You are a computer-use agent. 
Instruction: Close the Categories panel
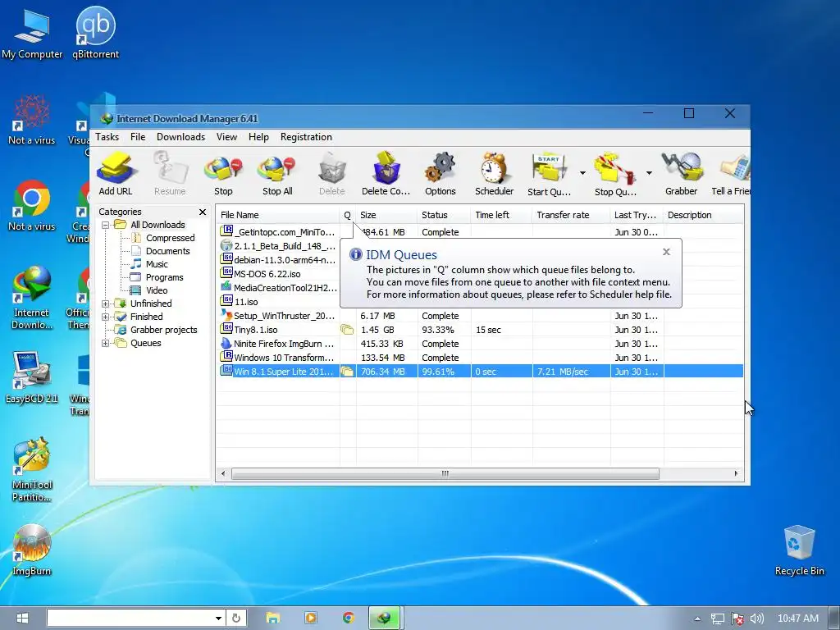click(x=203, y=212)
